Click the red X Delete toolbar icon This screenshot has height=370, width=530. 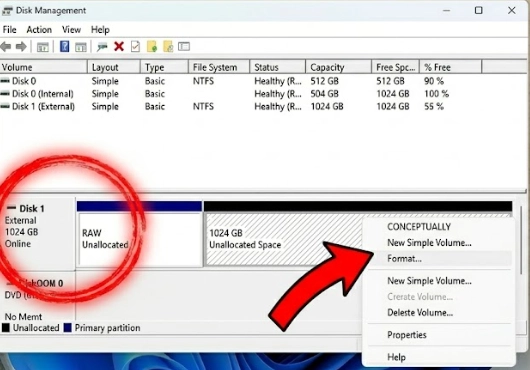pyautogui.click(x=119, y=46)
